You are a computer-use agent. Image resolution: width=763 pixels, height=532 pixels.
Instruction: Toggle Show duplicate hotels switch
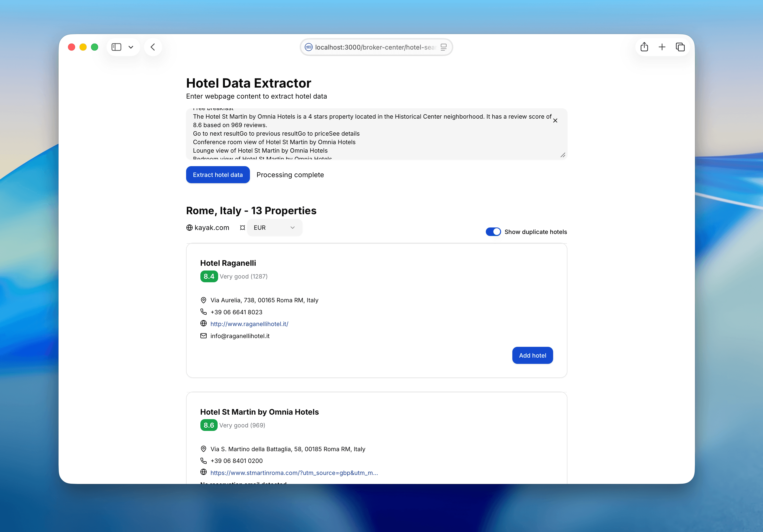493,232
